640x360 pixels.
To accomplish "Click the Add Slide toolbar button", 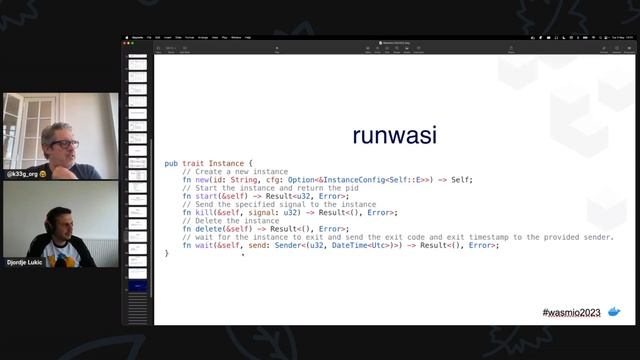I will click(x=185, y=49).
